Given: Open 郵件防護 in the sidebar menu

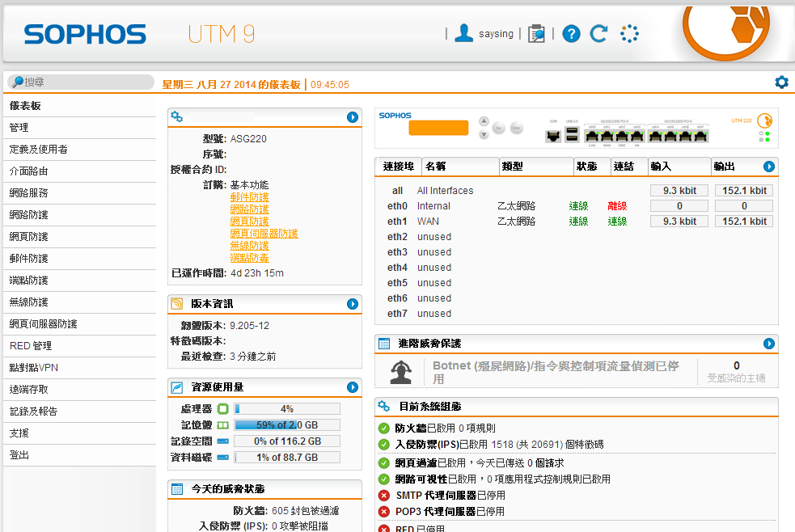Looking at the screenshot, I should pyautogui.click(x=79, y=259).
